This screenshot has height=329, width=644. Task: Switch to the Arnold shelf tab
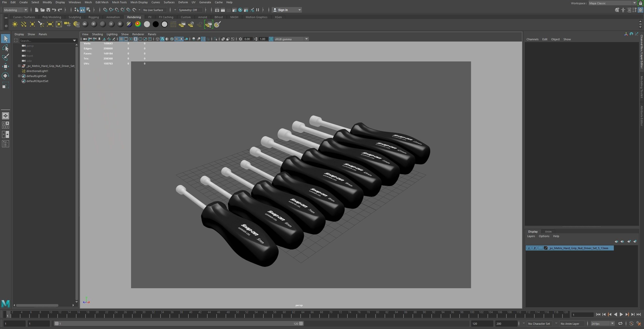202,17
